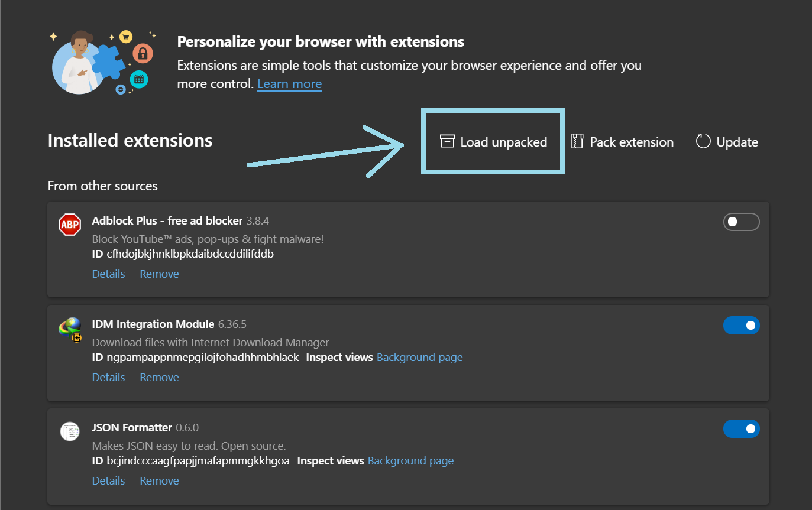Screen dimensions: 812x510
Task: Click the JSON Formatter extension icon
Action: coord(70,431)
